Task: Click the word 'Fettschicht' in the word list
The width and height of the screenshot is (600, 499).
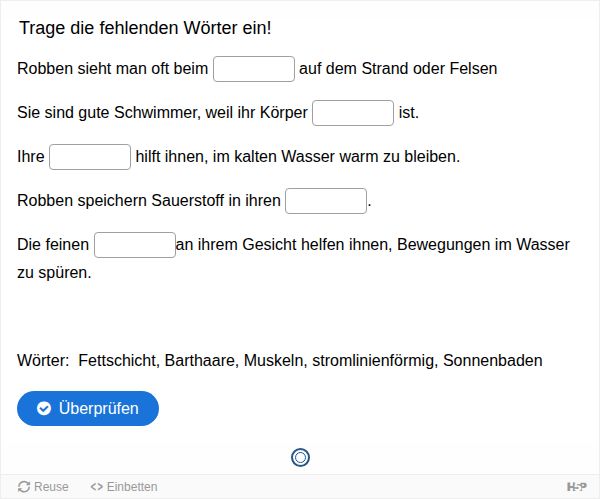Action: [x=119, y=360]
